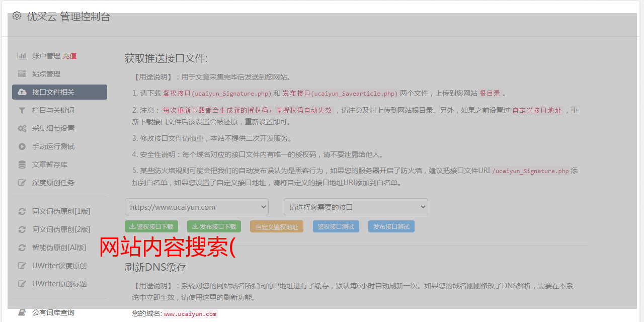644x322 pixels.
Task: Click the server icon for 站点管理
Action: [x=22, y=74]
